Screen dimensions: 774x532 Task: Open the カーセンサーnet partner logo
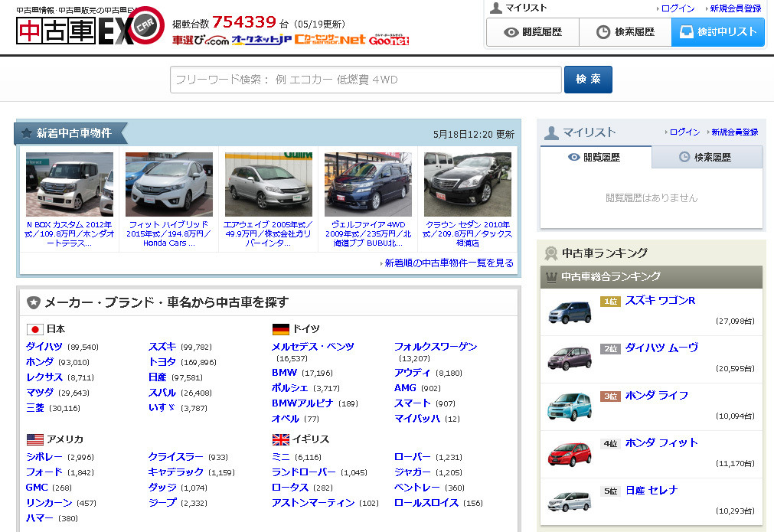(330, 40)
